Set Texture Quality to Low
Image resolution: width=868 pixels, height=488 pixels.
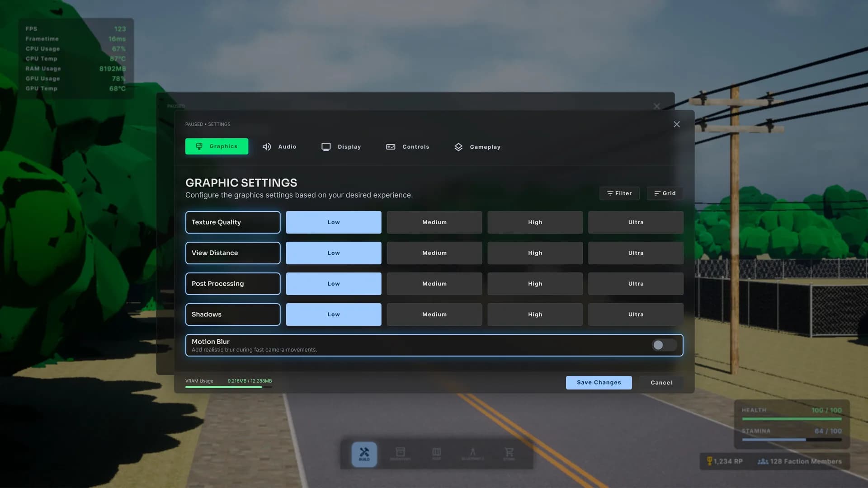pos(334,222)
